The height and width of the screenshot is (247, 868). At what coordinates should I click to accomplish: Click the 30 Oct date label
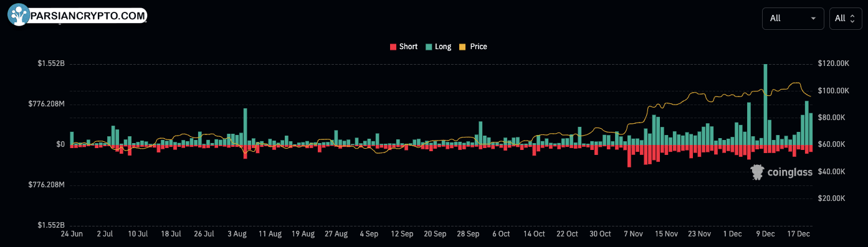(600, 234)
